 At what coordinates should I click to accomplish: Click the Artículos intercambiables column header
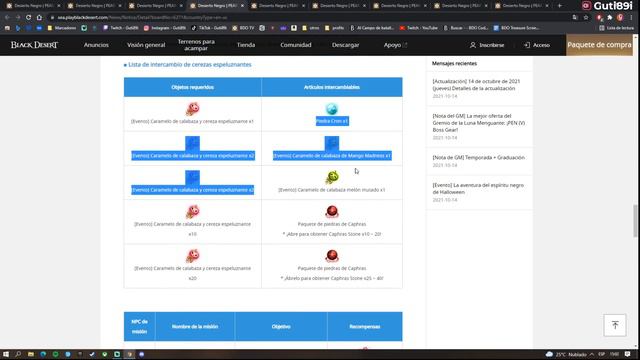pyautogui.click(x=332, y=87)
